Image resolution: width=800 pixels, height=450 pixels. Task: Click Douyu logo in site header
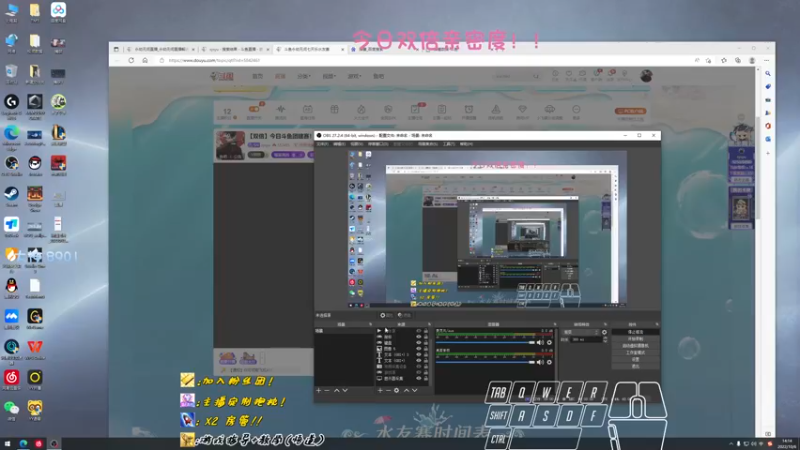tap(222, 77)
